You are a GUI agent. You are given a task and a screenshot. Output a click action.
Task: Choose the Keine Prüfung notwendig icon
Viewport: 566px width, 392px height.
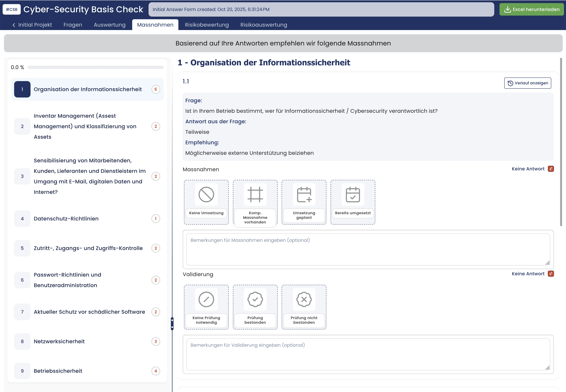tap(206, 299)
